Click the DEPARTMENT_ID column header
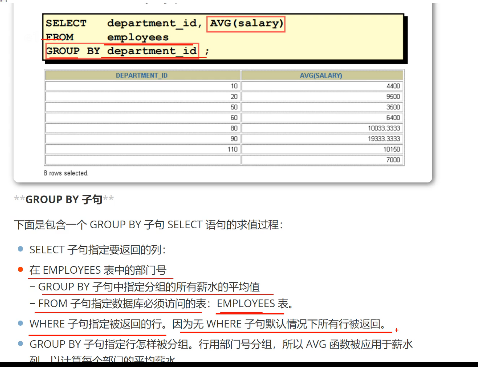 142,75
